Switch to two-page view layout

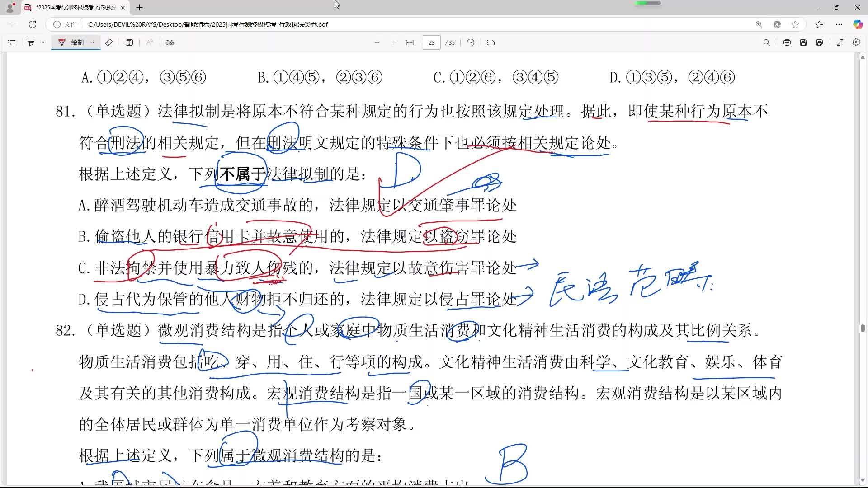coord(491,42)
